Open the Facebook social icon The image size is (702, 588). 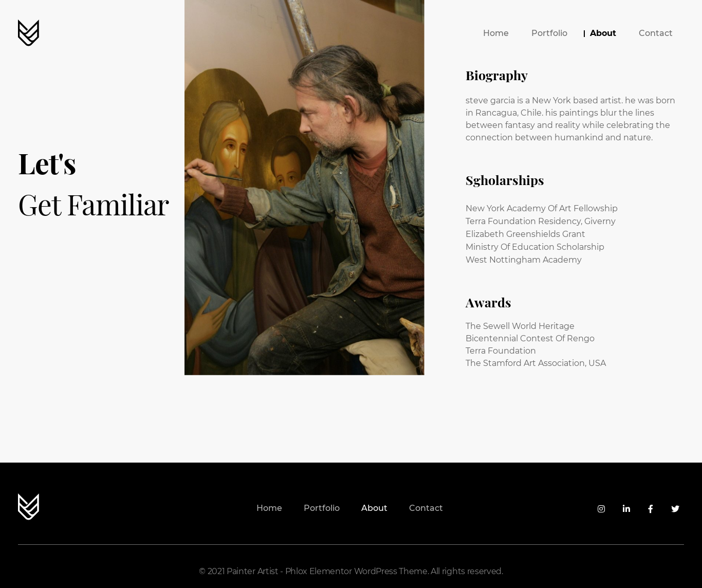[x=651, y=509]
